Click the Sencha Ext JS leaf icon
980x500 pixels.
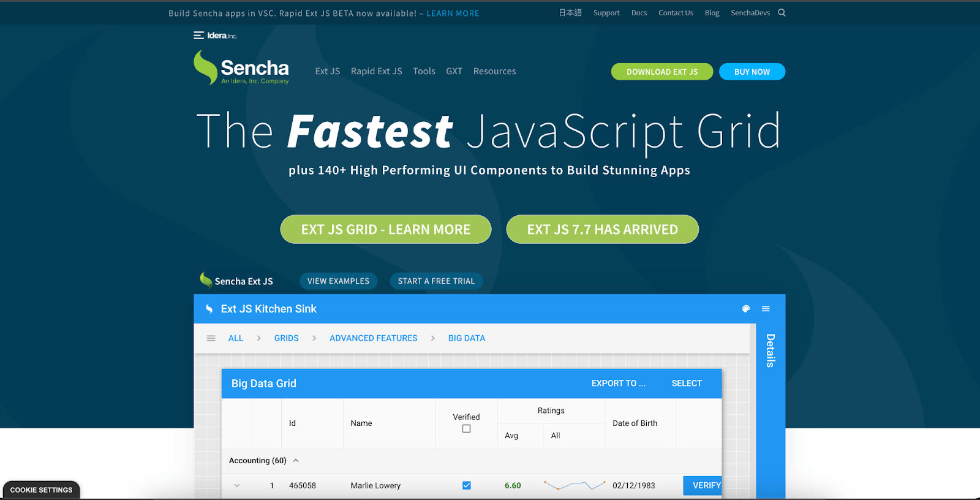coord(206,280)
